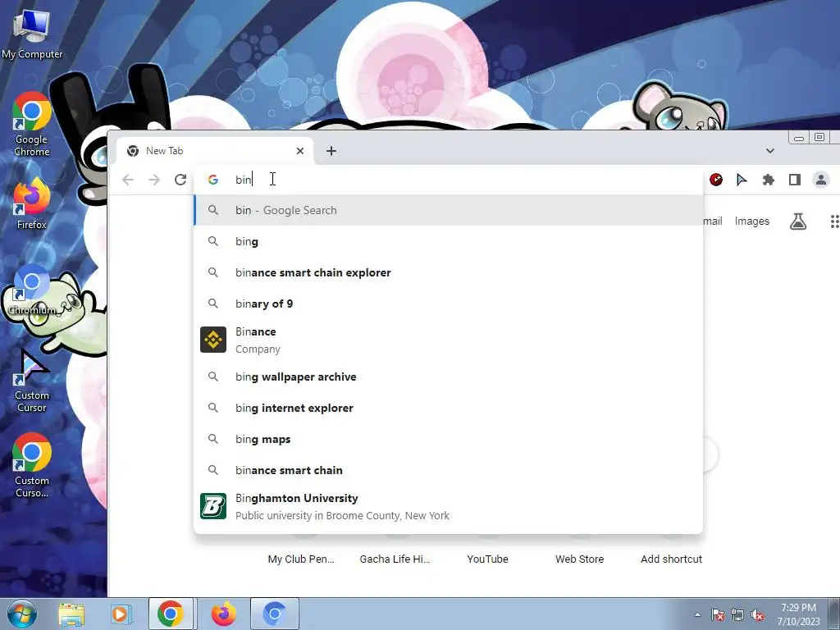
Task: Open Action Center flag tray icon
Action: 718,614
